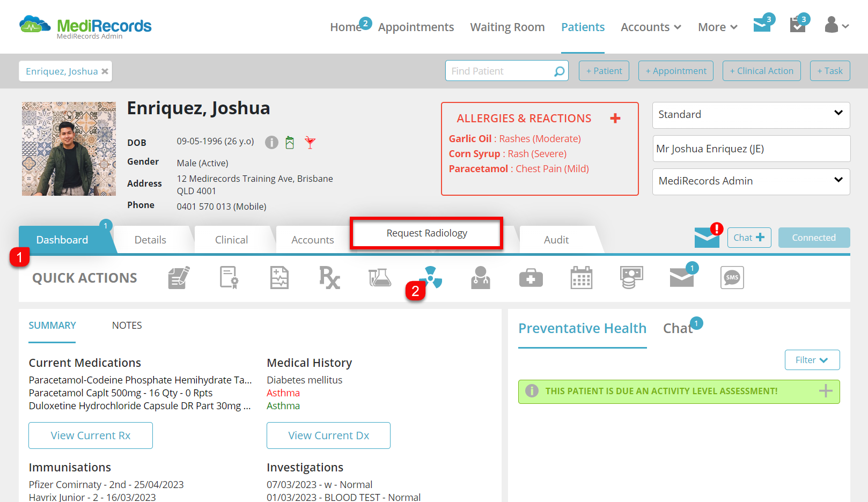The width and height of the screenshot is (868, 502).
Task: Click the + Task button
Action: click(x=830, y=71)
